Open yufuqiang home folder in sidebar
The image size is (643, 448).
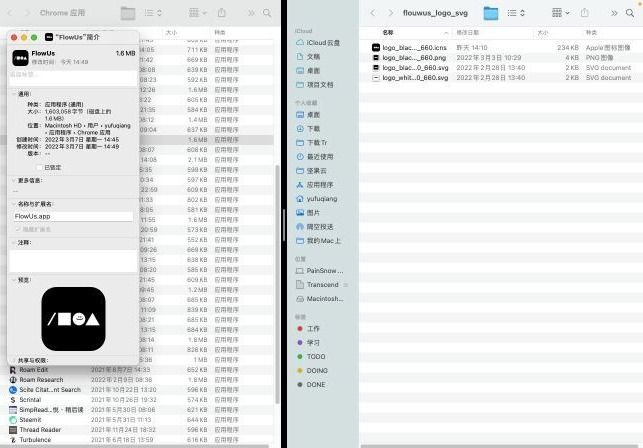pos(317,199)
